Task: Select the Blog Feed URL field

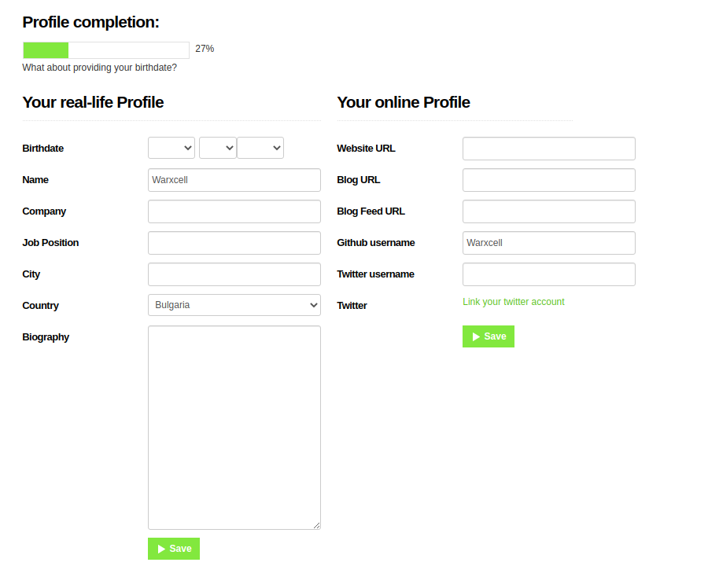Action: (549, 211)
